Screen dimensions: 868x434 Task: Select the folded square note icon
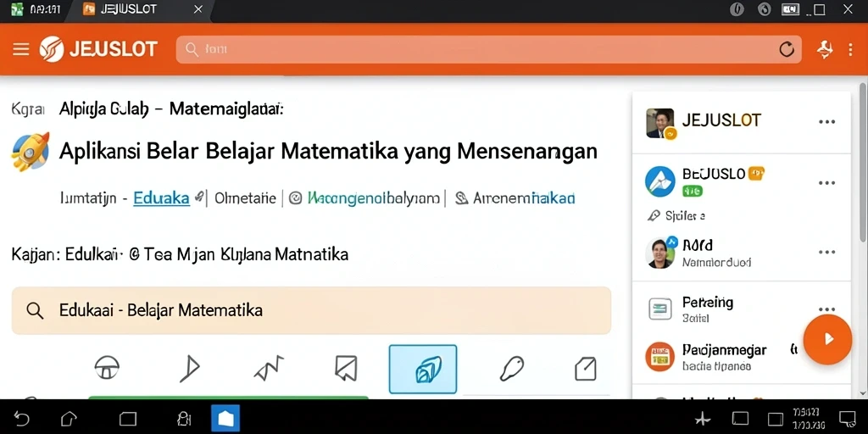click(x=585, y=368)
